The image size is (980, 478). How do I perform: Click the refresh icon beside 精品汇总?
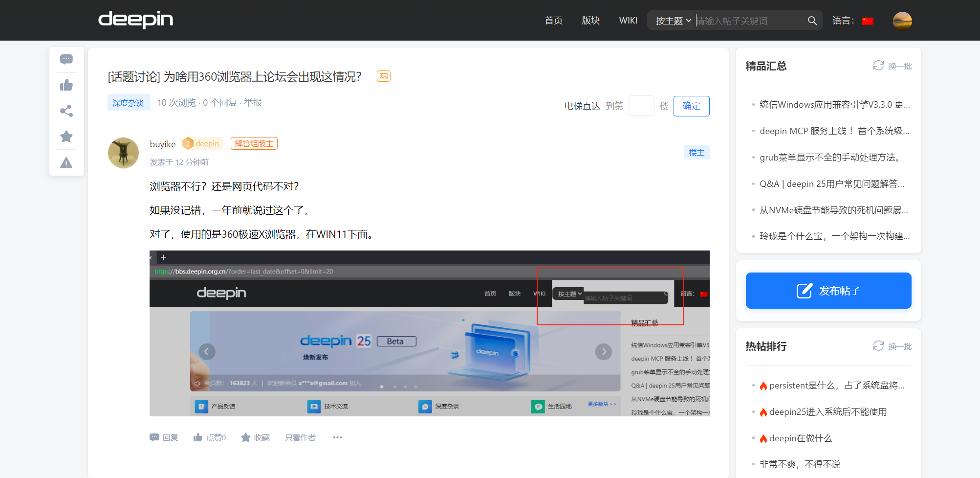click(x=878, y=66)
